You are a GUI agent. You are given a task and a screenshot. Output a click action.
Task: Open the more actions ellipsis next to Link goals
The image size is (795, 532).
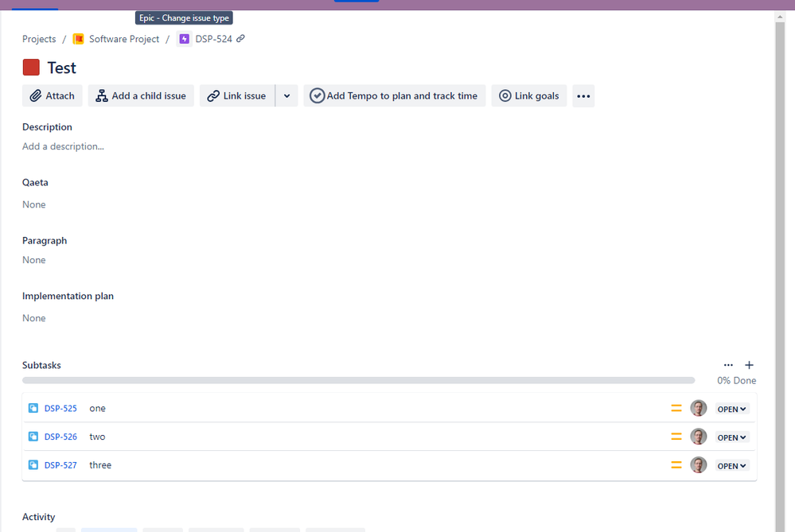[583, 95]
